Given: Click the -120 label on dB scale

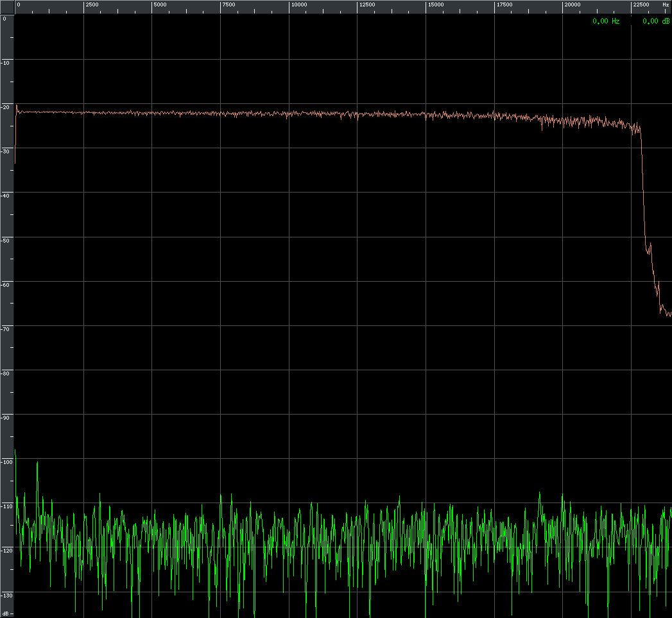Looking at the screenshot, I should (x=7, y=551).
